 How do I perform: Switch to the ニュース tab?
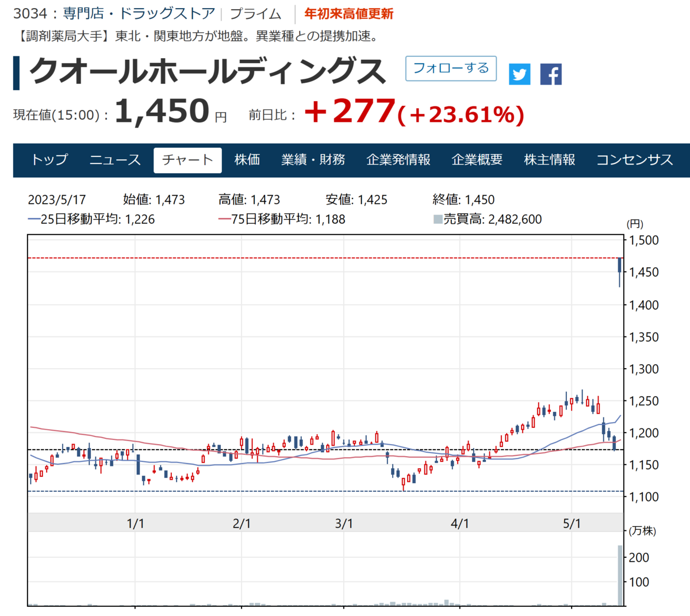(x=115, y=160)
